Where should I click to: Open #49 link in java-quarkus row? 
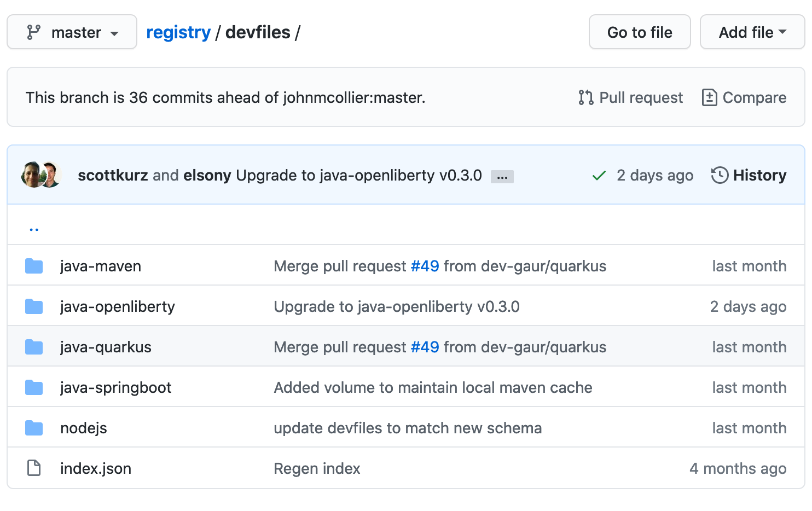tap(425, 347)
